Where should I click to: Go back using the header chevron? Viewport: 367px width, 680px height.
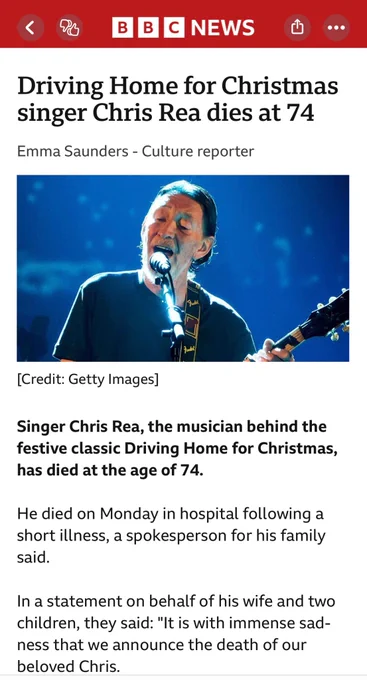click(30, 28)
